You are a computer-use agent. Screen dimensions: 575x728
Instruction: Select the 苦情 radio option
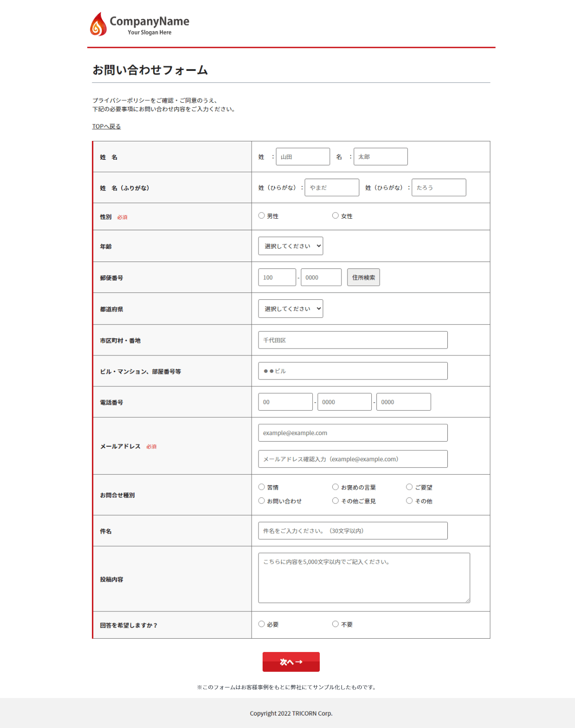tap(262, 487)
